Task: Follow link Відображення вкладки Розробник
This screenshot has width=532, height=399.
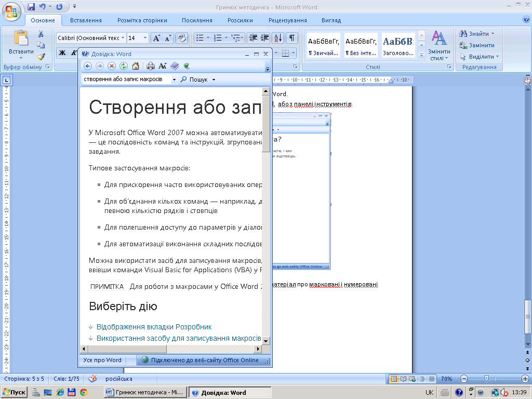Action: tap(154, 327)
